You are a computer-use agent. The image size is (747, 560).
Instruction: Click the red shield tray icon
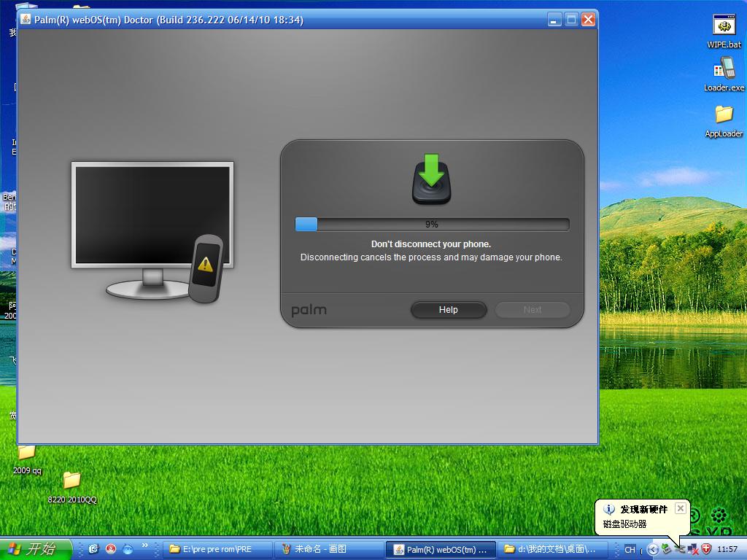(705, 549)
